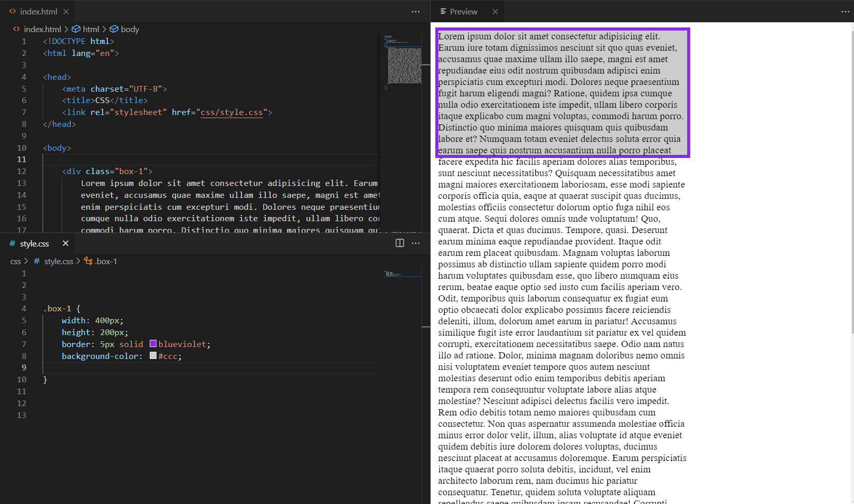
Task: Open More Actions menu for index.html editor
Action: tap(416, 11)
